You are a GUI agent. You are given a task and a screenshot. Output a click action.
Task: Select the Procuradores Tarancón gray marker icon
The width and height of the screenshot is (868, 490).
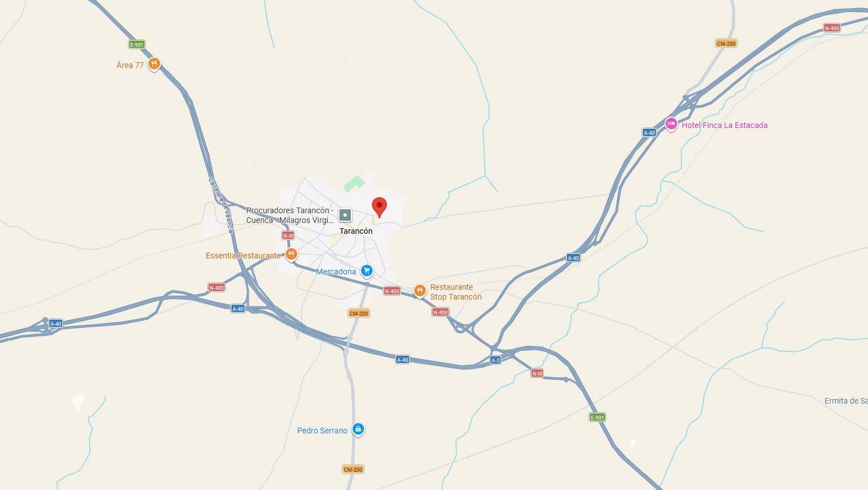click(345, 215)
